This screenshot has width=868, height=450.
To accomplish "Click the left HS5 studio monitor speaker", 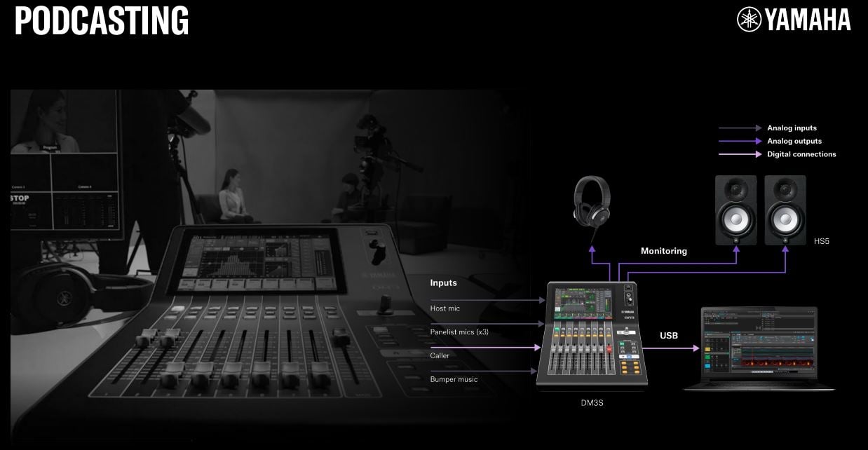I will tap(736, 210).
